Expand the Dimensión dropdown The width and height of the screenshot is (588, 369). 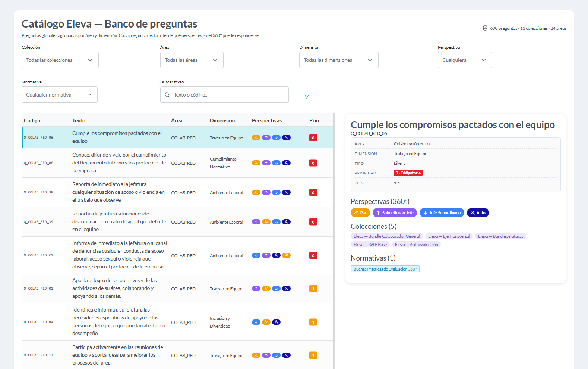pyautogui.click(x=339, y=60)
